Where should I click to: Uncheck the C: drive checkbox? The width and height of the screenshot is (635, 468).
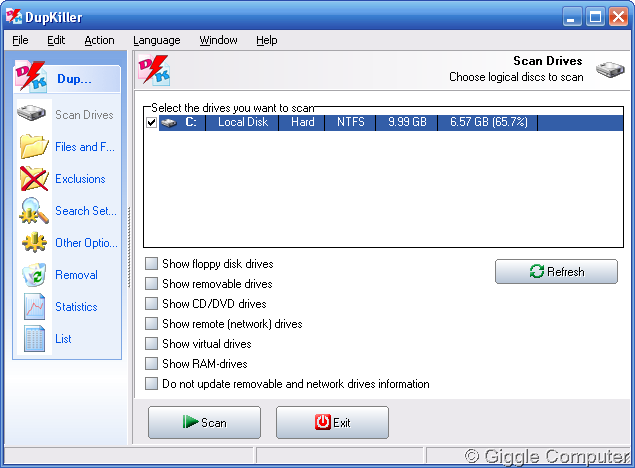click(151, 122)
